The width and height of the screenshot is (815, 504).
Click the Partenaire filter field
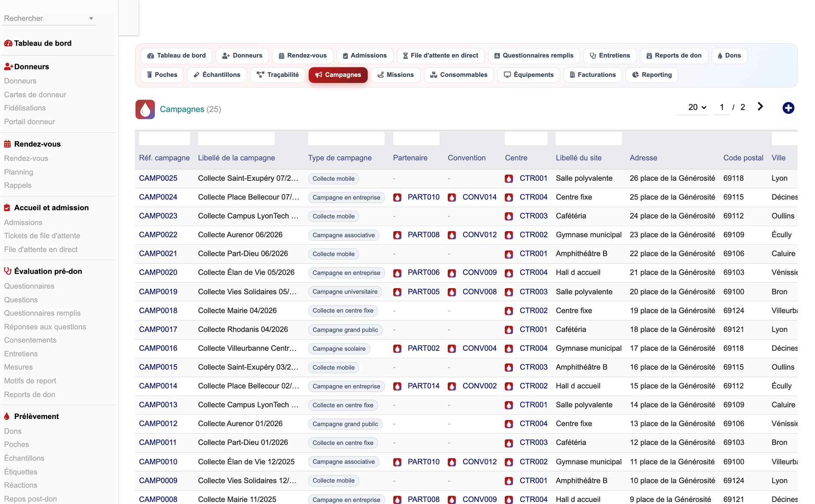pyautogui.click(x=416, y=139)
